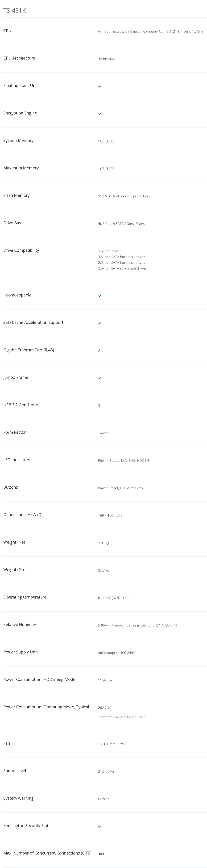Image resolution: width=207 pixels, height=868 pixels.
Task: Click the Encryption Engine green checkmark
Action: click(100, 114)
